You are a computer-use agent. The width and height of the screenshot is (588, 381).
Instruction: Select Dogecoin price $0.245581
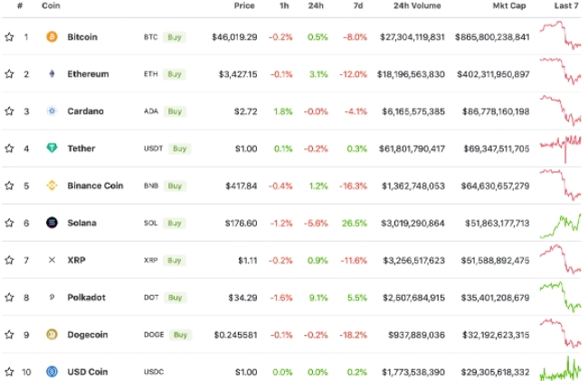(235, 335)
